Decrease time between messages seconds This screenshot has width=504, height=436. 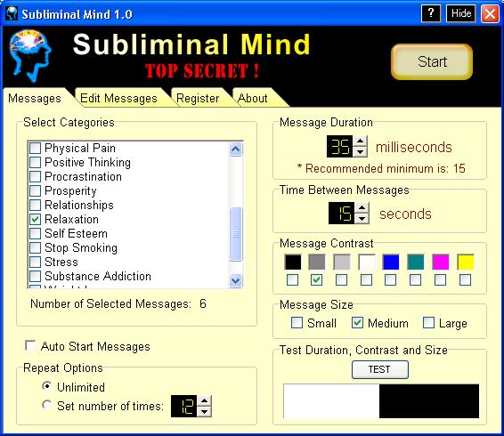pyautogui.click(x=362, y=219)
